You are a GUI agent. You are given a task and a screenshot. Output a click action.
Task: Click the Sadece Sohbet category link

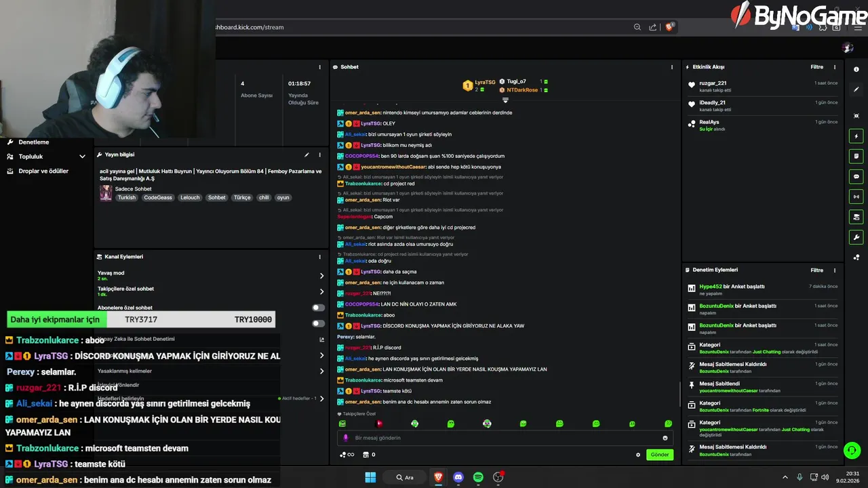point(133,189)
